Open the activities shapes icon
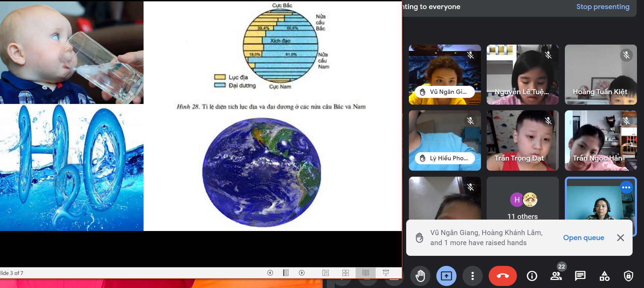 (x=604, y=276)
